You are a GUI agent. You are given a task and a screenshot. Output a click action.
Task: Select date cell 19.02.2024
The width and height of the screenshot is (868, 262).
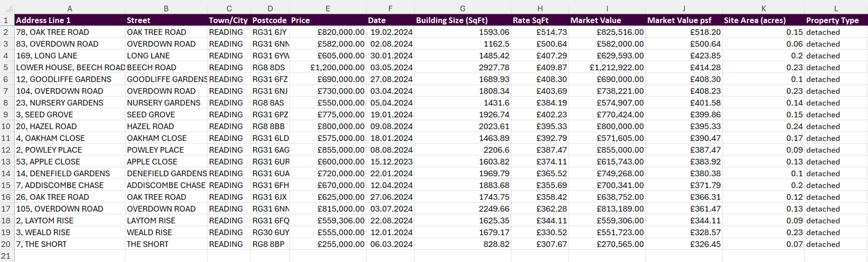tap(390, 32)
